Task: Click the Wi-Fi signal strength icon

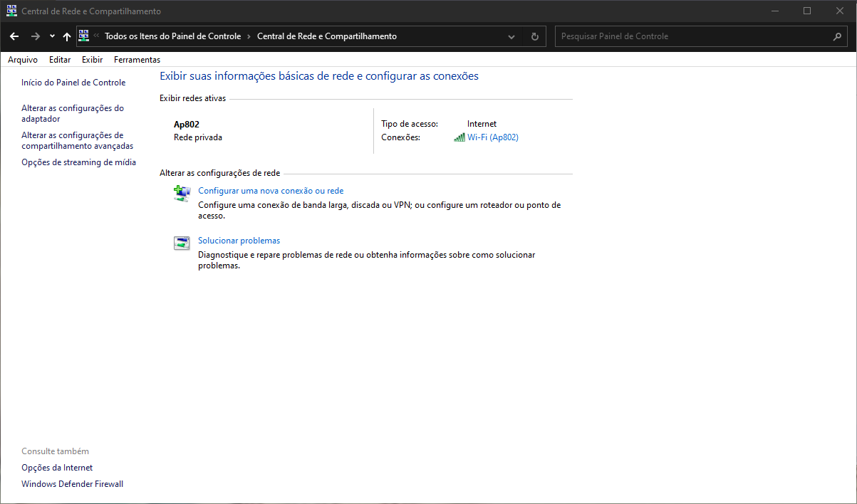Action: [x=459, y=137]
